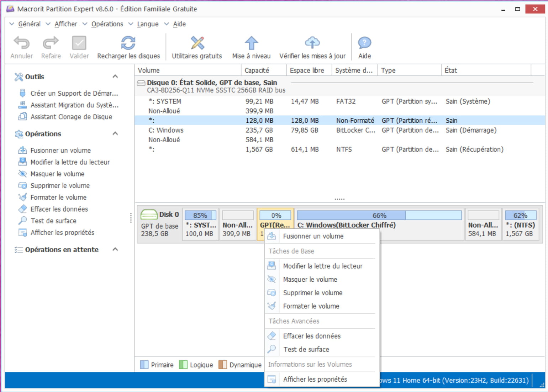Click the vertical sidebar splitter handle dots
This screenshot has width=548, height=392.
pyautogui.click(x=131, y=218)
